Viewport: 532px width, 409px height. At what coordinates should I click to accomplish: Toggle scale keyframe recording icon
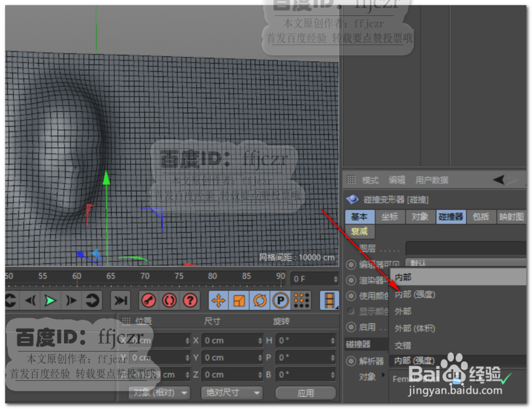tap(239, 301)
